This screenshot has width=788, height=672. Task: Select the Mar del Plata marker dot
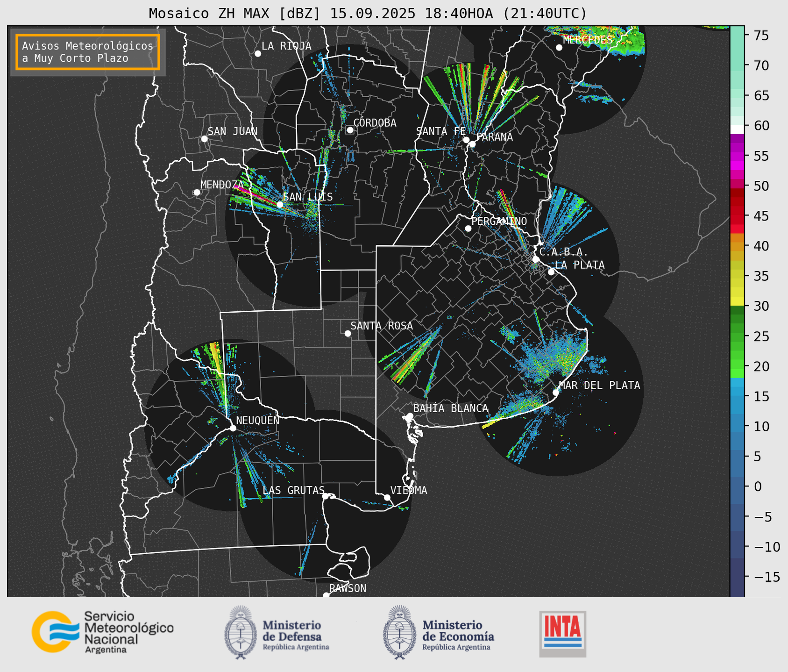pyautogui.click(x=555, y=393)
